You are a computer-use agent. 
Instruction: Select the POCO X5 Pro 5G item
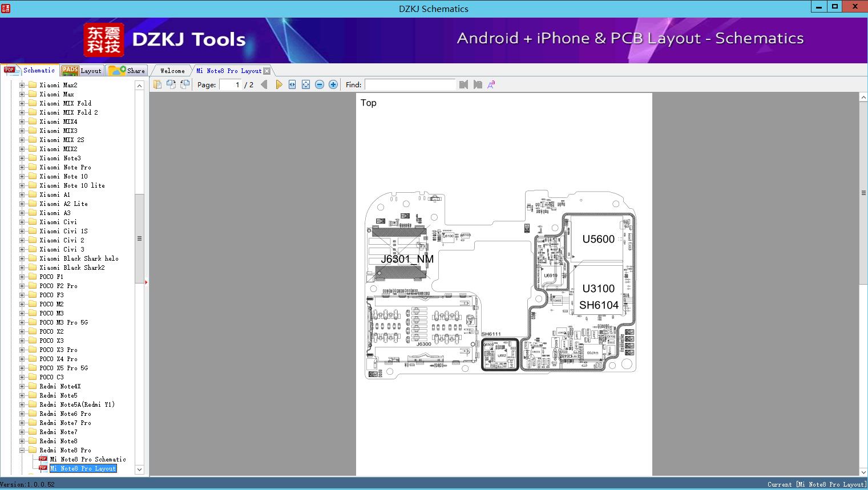[63, 368]
